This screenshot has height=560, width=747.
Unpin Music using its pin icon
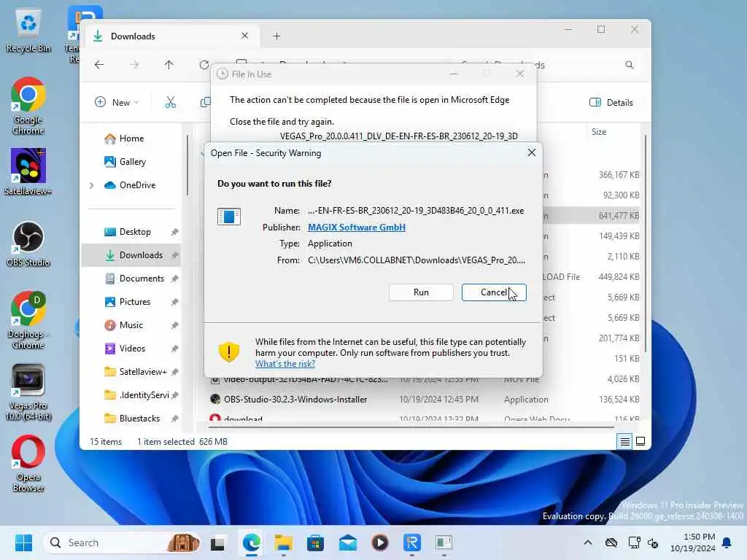click(x=175, y=325)
